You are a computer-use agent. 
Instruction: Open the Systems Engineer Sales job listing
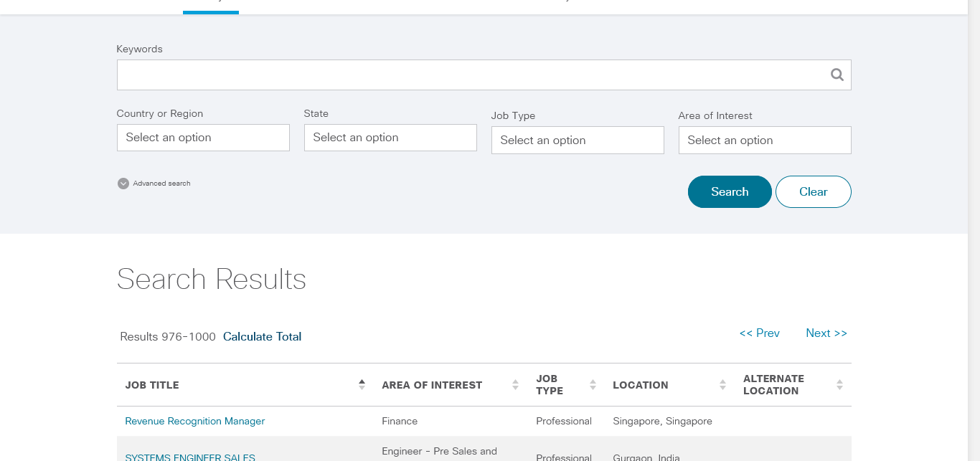[190, 457]
